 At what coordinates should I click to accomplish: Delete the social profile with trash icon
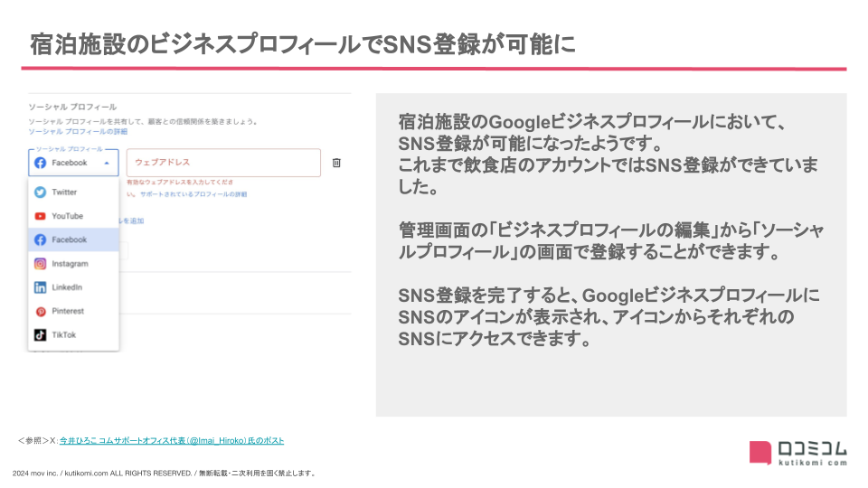[x=336, y=163]
